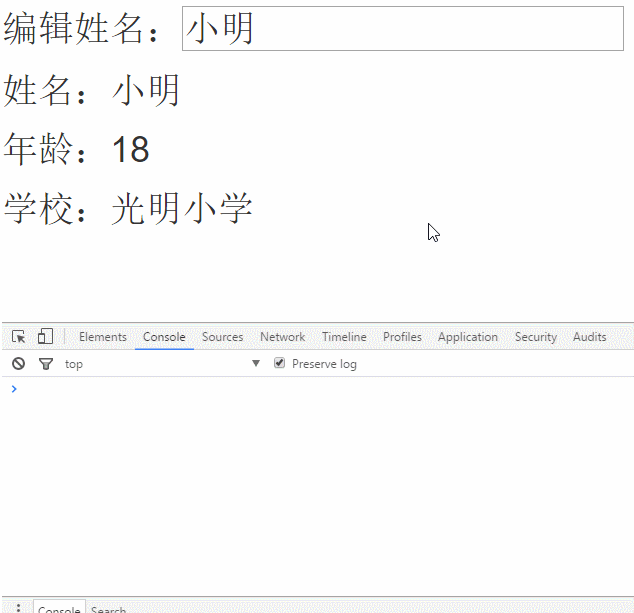Switch to the Profiles tab
Image resolution: width=634 pixels, height=613 pixels.
click(x=402, y=337)
